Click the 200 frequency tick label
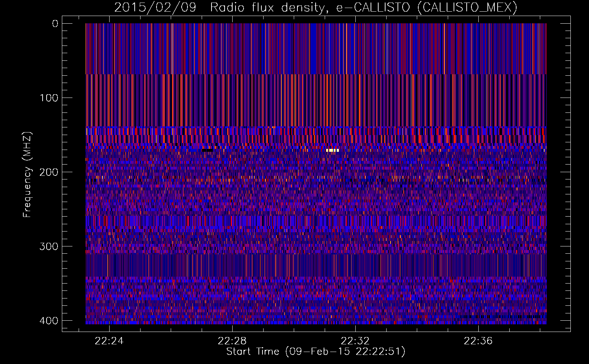 tap(49, 172)
